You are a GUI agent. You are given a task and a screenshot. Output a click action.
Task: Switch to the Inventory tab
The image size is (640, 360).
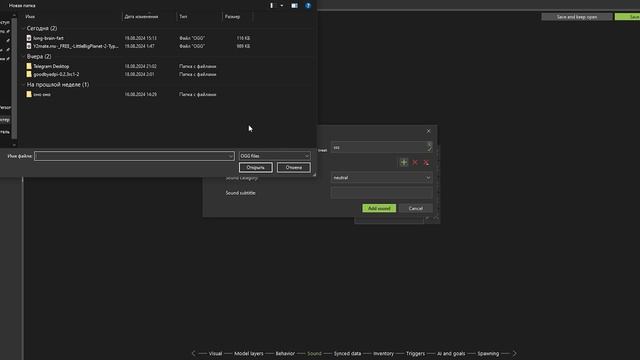[x=383, y=353]
